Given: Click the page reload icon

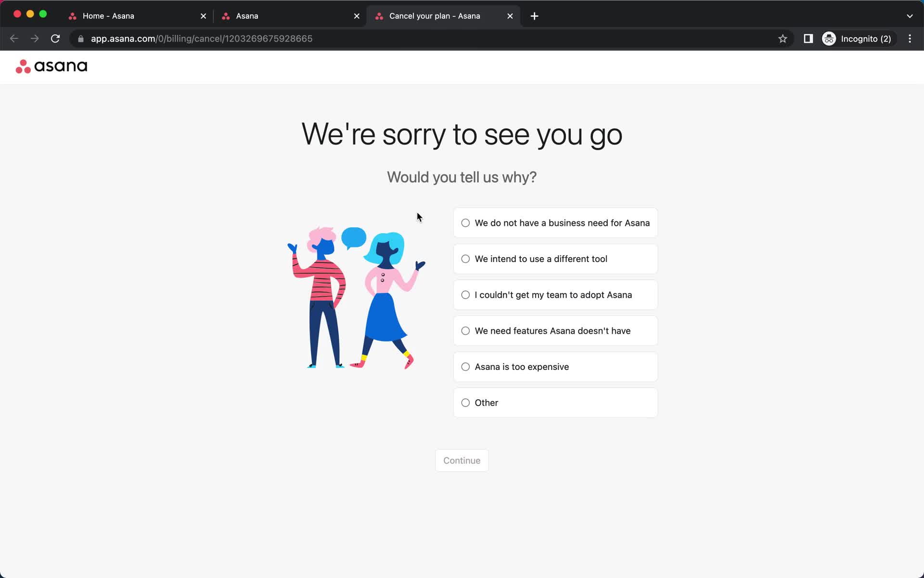Looking at the screenshot, I should tap(56, 38).
